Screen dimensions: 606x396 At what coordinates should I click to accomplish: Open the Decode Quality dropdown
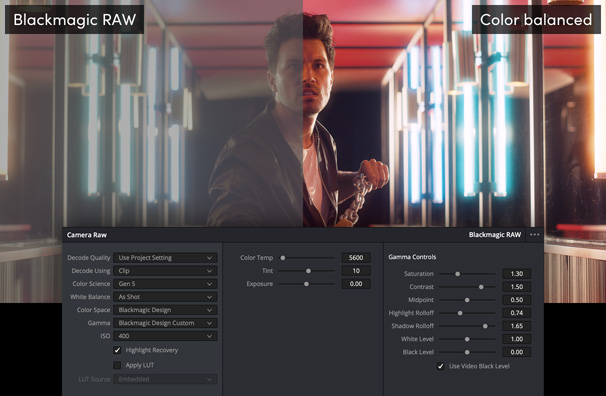click(165, 258)
